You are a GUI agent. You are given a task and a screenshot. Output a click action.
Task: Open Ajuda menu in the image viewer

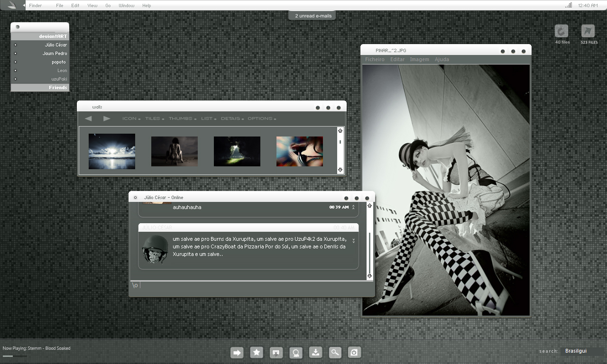tap(442, 59)
